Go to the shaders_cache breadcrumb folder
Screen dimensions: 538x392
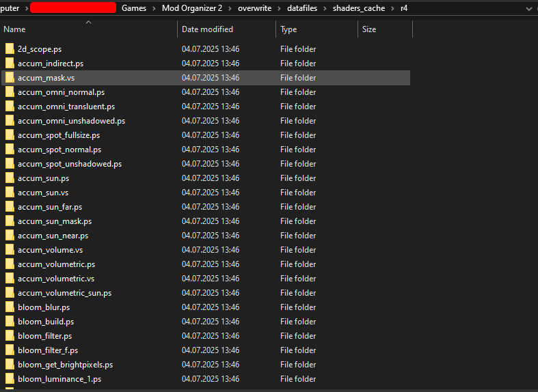[359, 8]
